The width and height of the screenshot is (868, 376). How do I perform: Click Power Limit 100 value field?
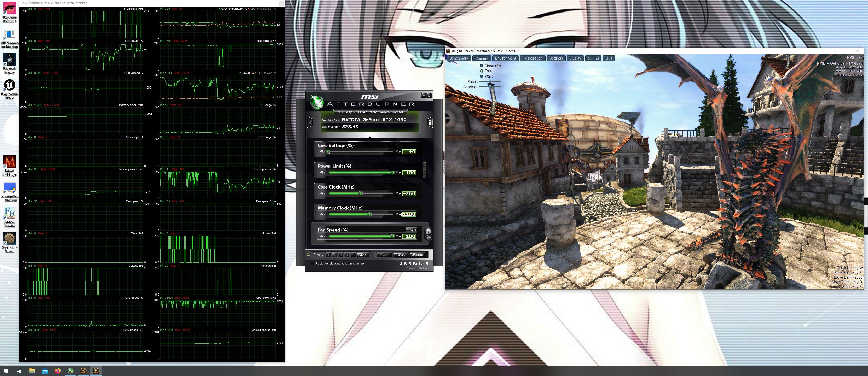(x=409, y=173)
